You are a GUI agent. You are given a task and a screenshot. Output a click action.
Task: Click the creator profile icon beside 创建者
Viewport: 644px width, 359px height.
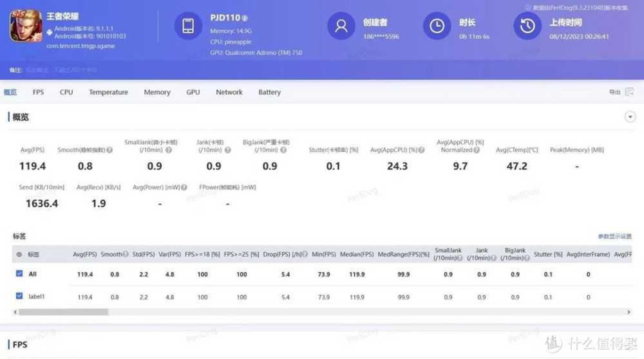(341, 26)
